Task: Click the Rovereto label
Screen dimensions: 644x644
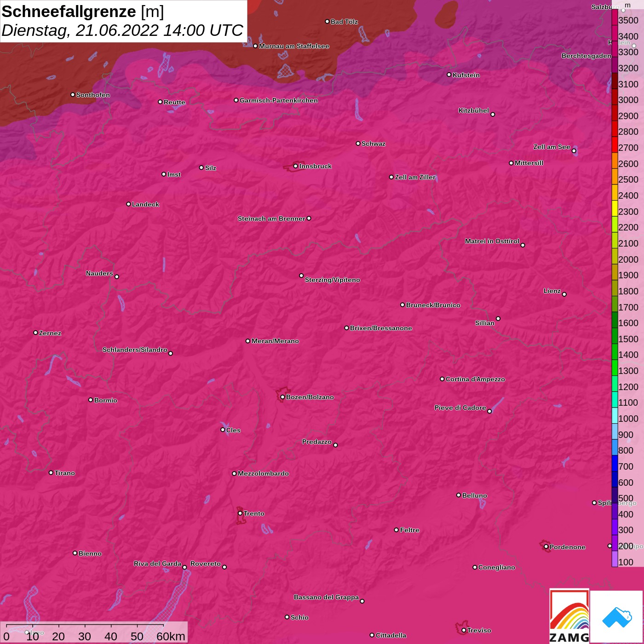Action: point(205,563)
